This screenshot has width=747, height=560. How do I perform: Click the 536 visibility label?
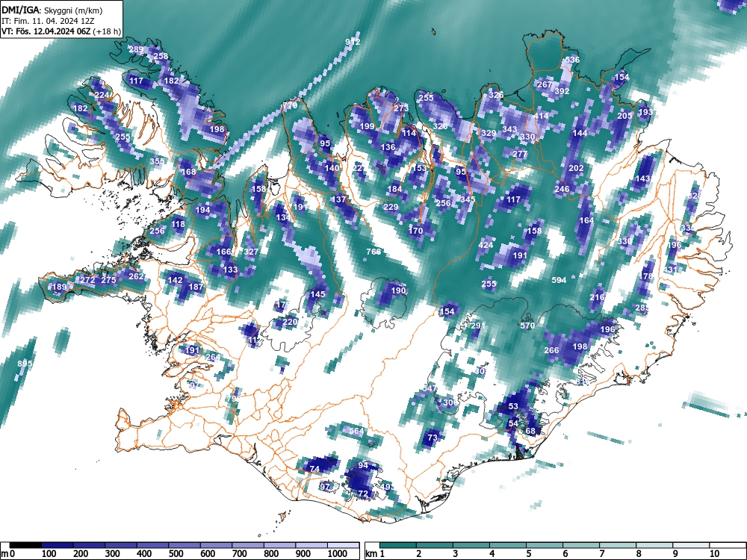572,60
